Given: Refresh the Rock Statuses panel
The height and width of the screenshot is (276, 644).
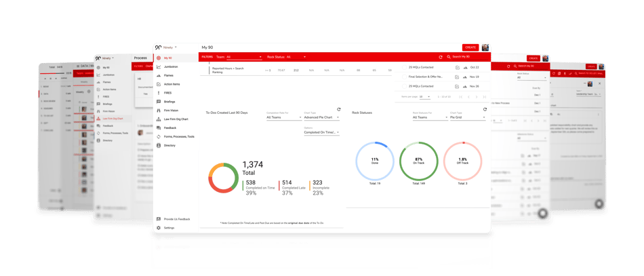Looking at the screenshot, I should coord(485,109).
